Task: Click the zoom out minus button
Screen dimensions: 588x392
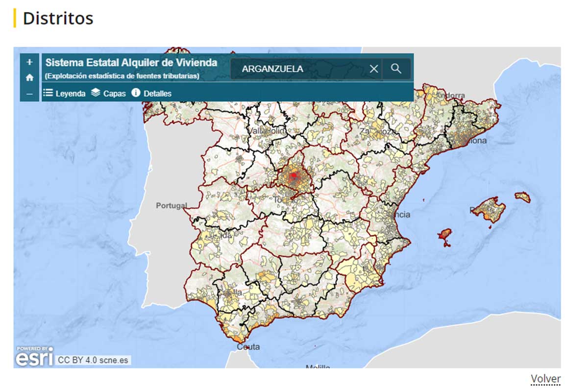Action: tap(29, 93)
